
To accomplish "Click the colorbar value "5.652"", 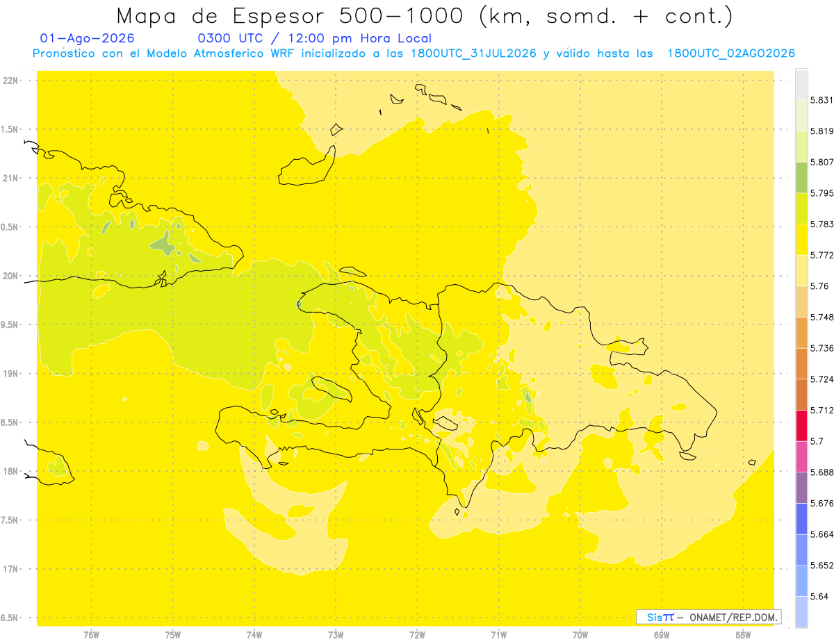I will pyautogui.click(x=821, y=565).
